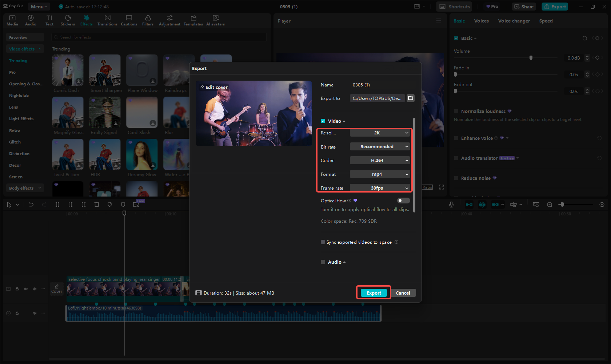The height and width of the screenshot is (364, 611).
Task: Click the AI avatars icon
Action: pos(215,20)
